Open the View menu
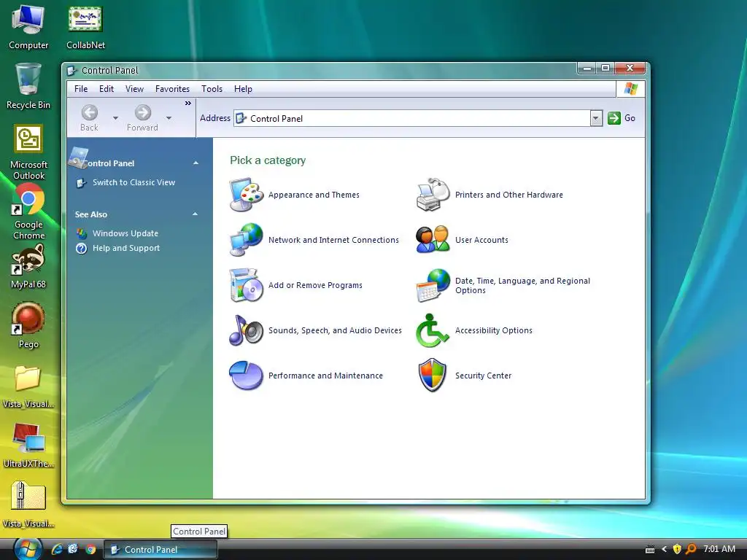 coord(134,88)
